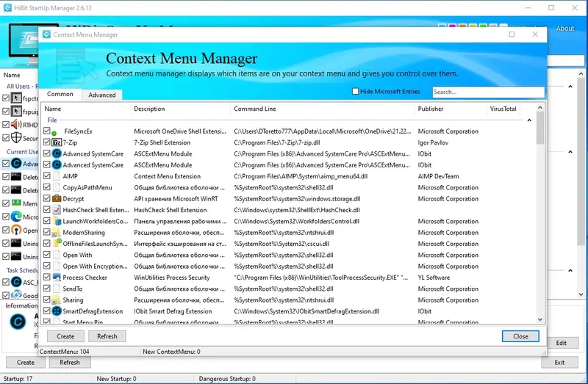588x384 pixels.
Task: Click the Secur shield icon in startup list
Action: click(16, 137)
